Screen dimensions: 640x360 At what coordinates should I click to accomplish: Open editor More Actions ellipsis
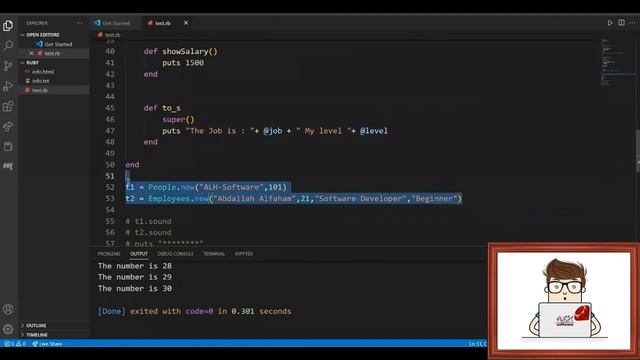[x=632, y=23]
